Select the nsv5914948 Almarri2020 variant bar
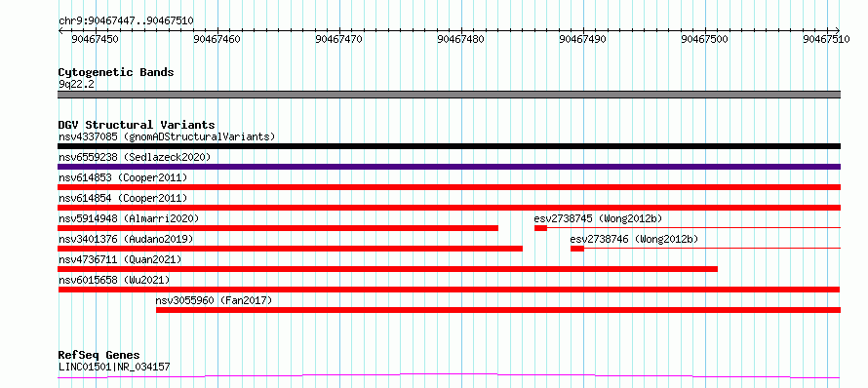The width and height of the screenshot is (868, 388). [278, 228]
